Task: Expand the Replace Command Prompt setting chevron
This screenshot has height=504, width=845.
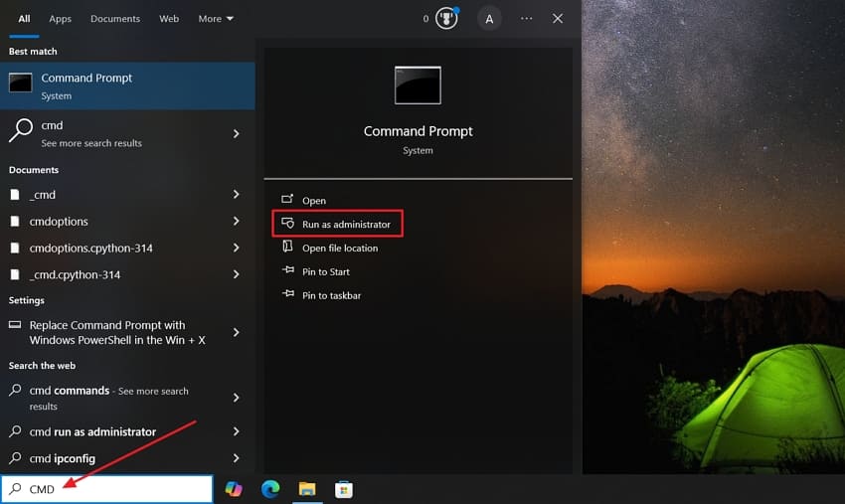Action: point(236,333)
